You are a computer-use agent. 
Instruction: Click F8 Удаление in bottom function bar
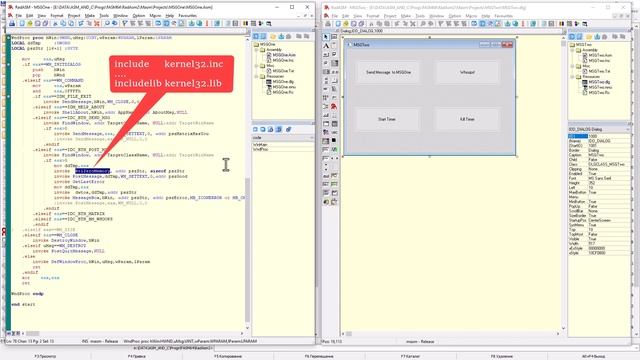(502, 356)
